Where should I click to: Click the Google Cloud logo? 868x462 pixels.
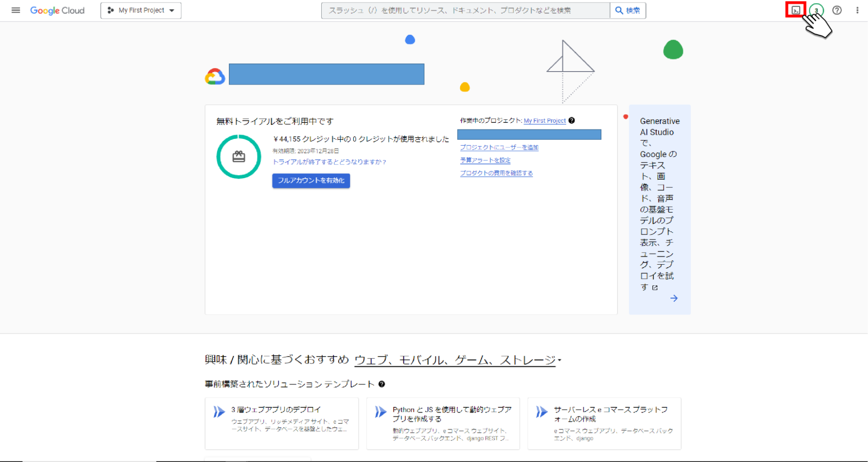click(x=57, y=10)
